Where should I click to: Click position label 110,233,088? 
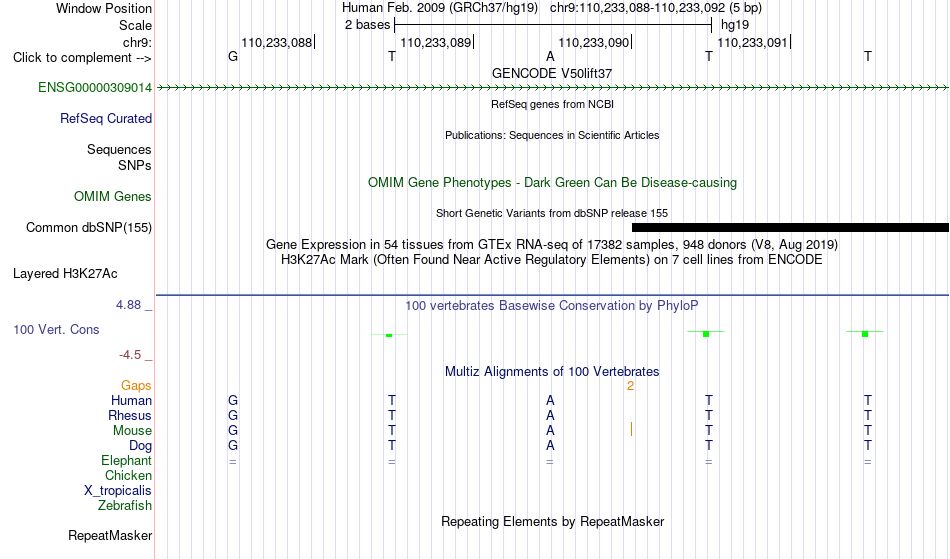point(276,43)
